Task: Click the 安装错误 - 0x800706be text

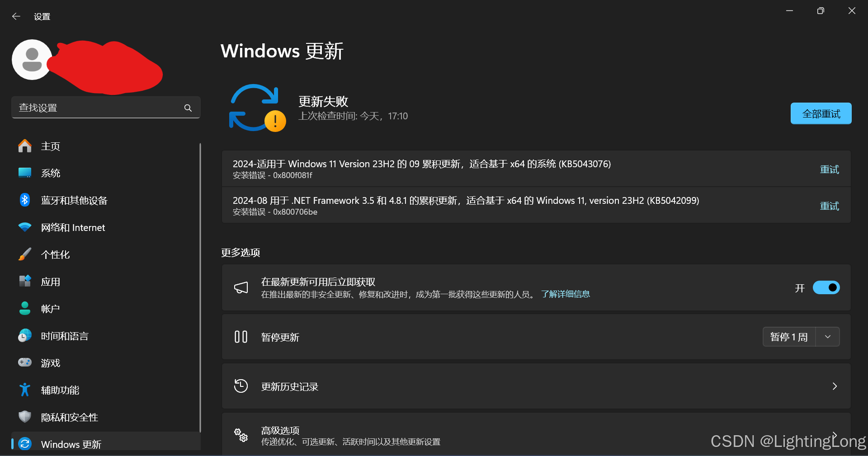Action: coord(275,212)
